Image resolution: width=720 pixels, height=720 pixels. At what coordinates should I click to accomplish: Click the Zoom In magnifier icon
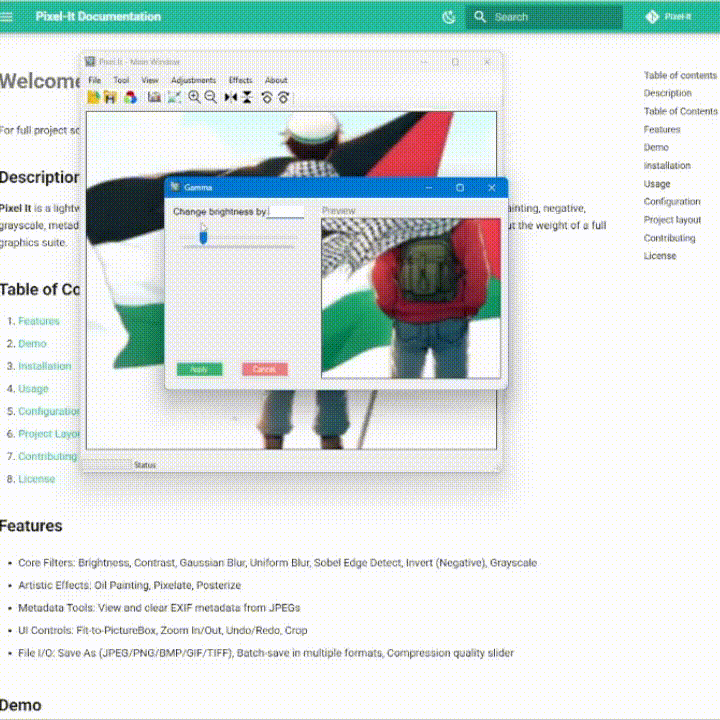click(x=194, y=97)
